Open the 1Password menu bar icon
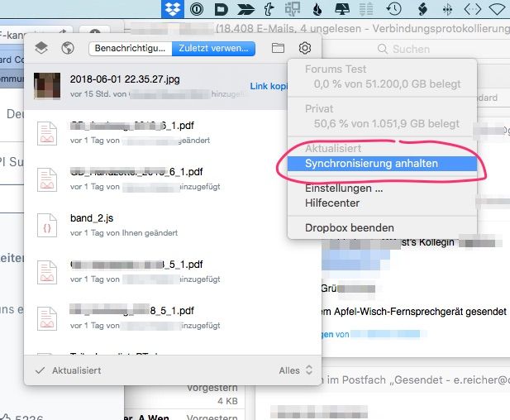Viewport: 510px width, 420px height. [197, 9]
